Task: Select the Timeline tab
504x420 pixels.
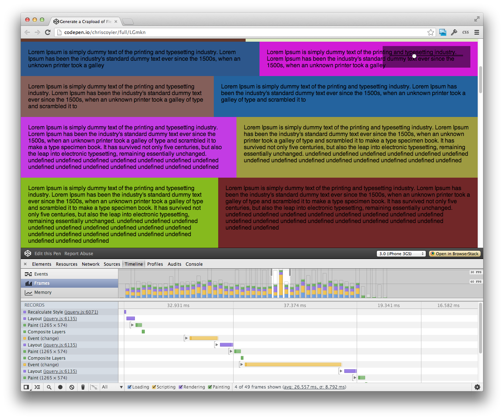Action: [x=134, y=264]
